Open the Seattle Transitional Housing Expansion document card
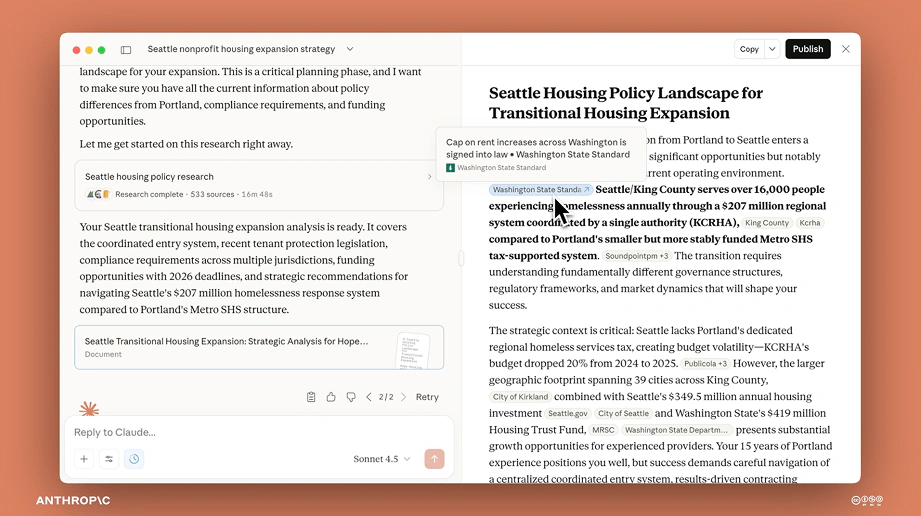Image resolution: width=921 pixels, height=516 pixels. [x=259, y=347]
